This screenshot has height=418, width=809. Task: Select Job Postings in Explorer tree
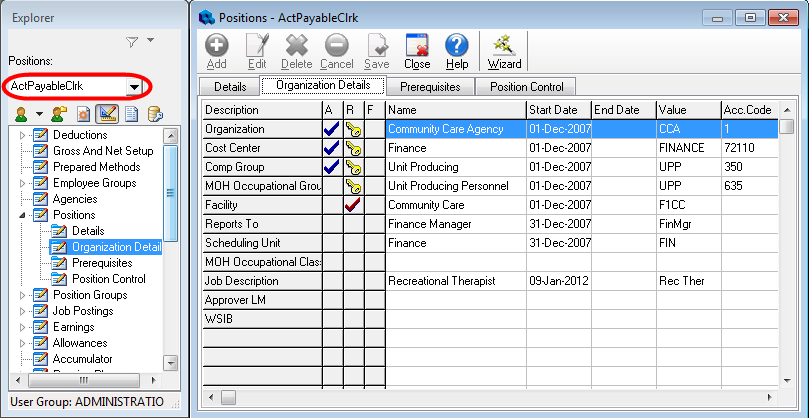[x=84, y=311]
